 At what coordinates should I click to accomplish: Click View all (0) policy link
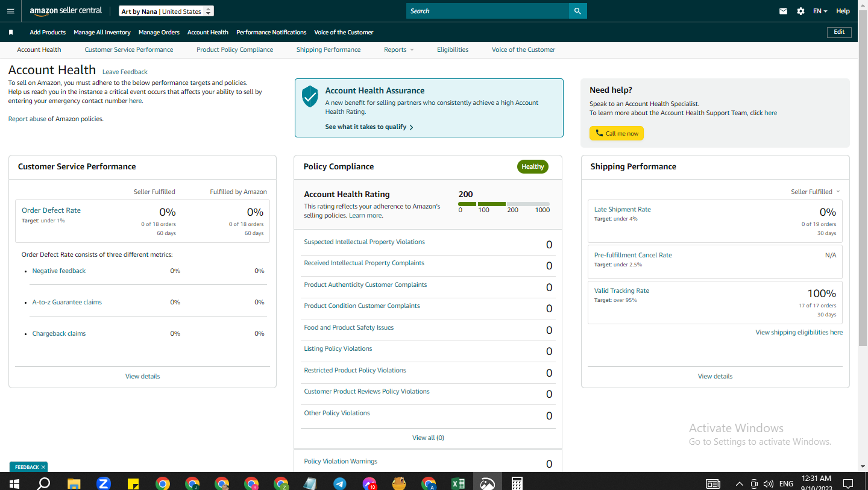(428, 438)
